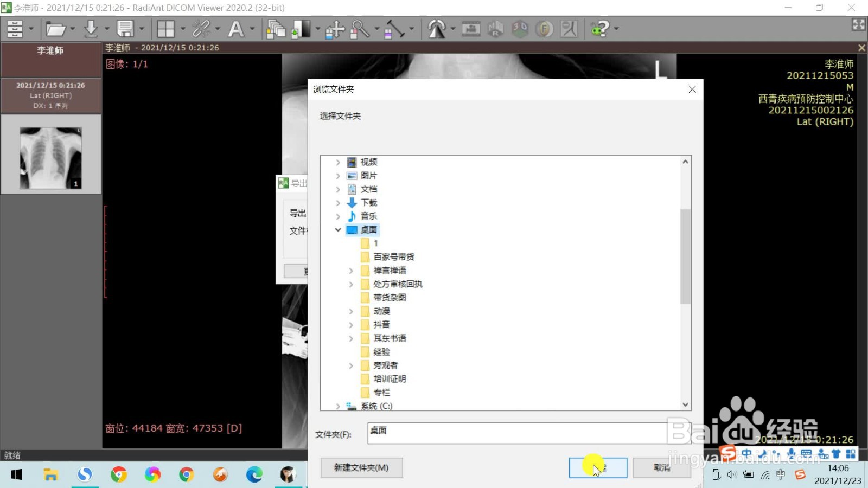The width and height of the screenshot is (868, 488).
Task: Click the browse series stack icon
Action: 276,29
